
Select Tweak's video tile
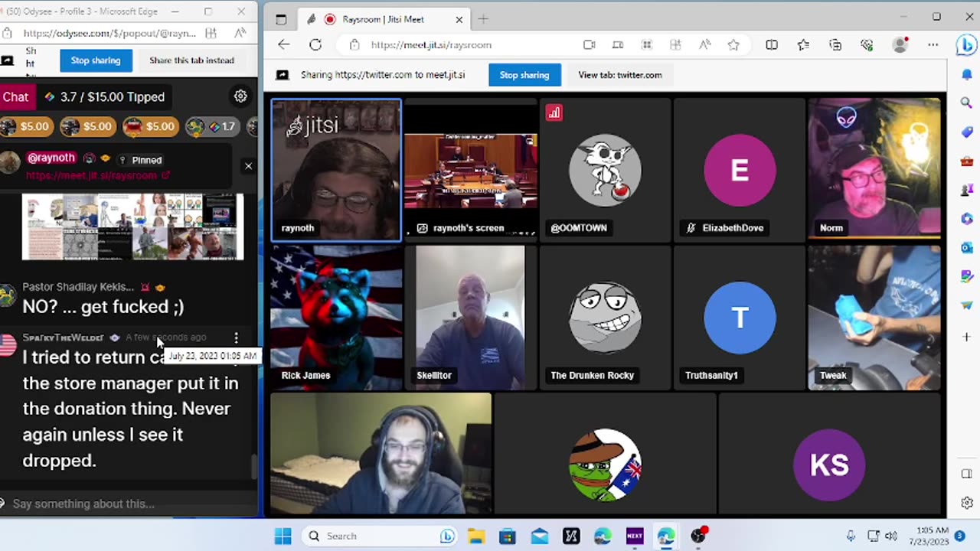click(x=874, y=318)
